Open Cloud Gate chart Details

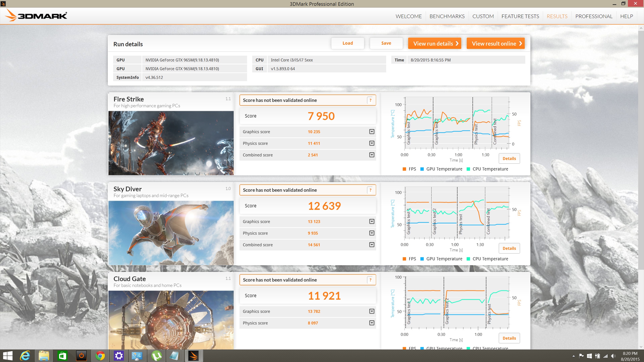pyautogui.click(x=509, y=338)
